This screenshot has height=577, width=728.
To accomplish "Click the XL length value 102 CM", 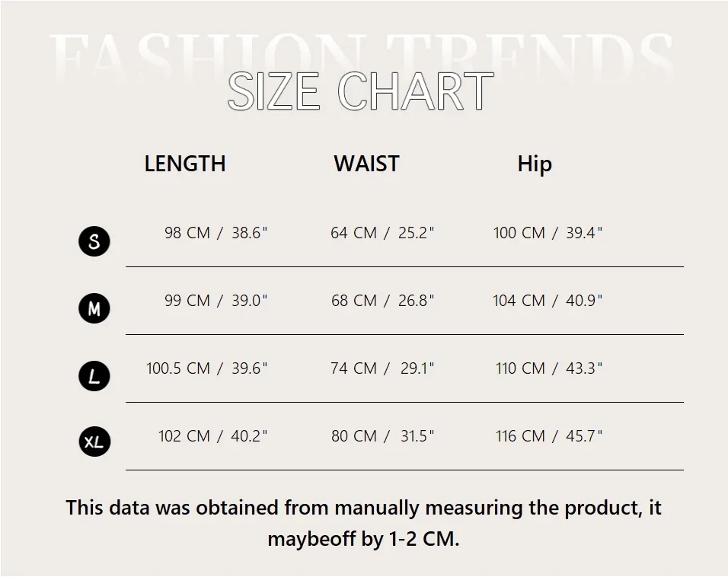I will coord(184,436).
